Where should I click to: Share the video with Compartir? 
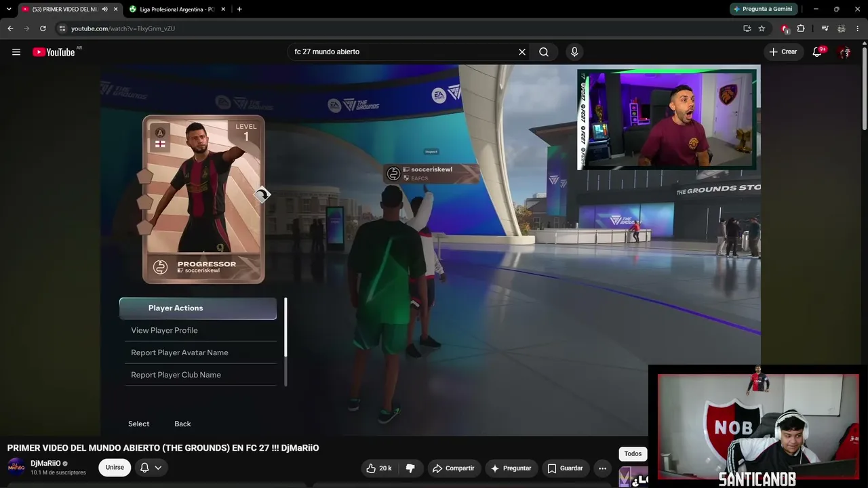454,468
